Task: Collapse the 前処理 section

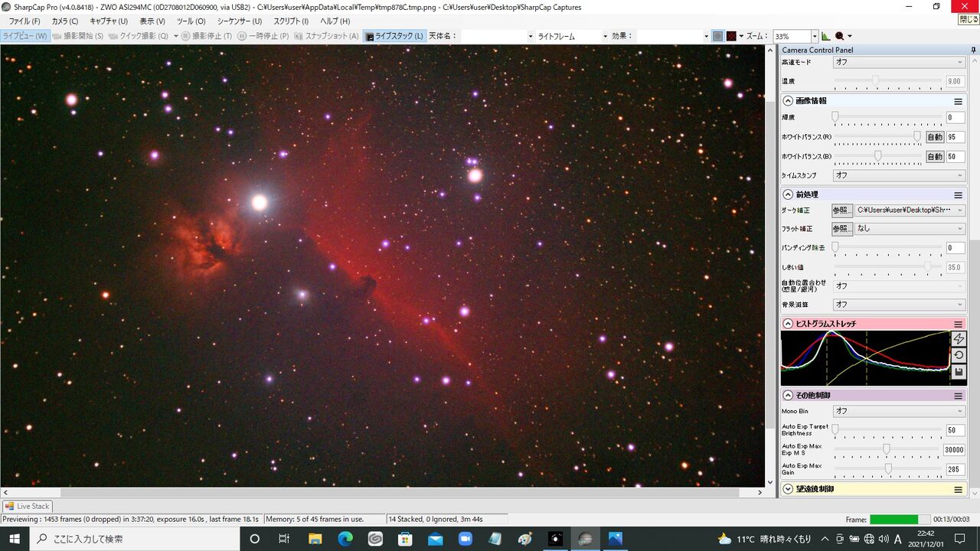Action: (788, 195)
